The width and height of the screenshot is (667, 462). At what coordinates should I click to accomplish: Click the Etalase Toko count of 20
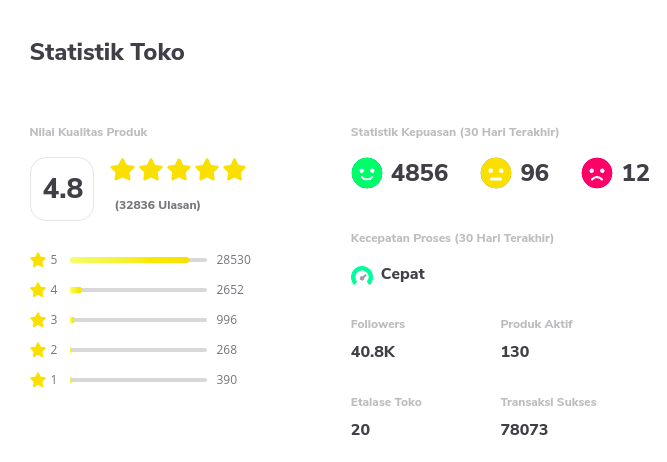pyautogui.click(x=360, y=430)
